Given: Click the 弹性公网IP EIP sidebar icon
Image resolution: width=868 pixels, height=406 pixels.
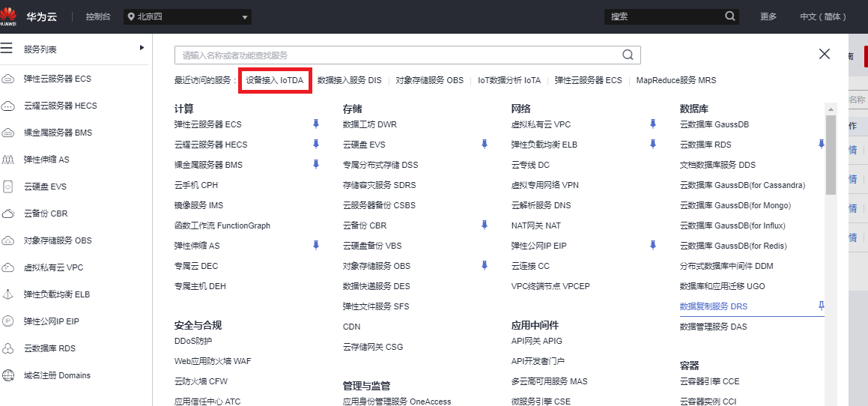Looking at the screenshot, I should [7, 321].
